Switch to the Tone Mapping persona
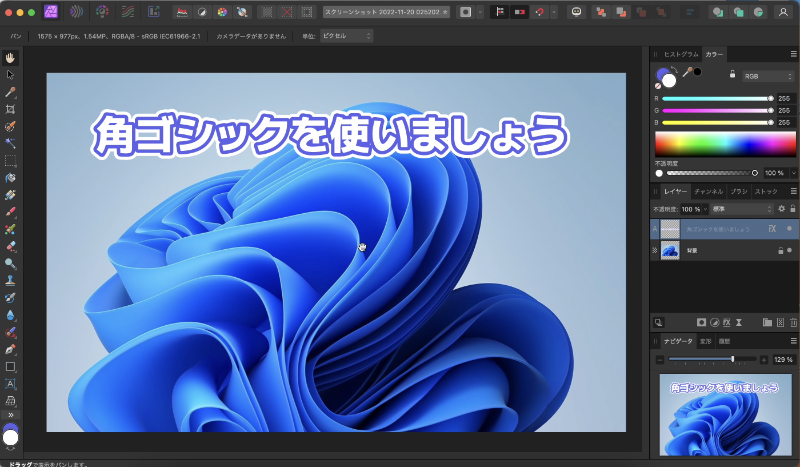800x467 pixels. (128, 12)
